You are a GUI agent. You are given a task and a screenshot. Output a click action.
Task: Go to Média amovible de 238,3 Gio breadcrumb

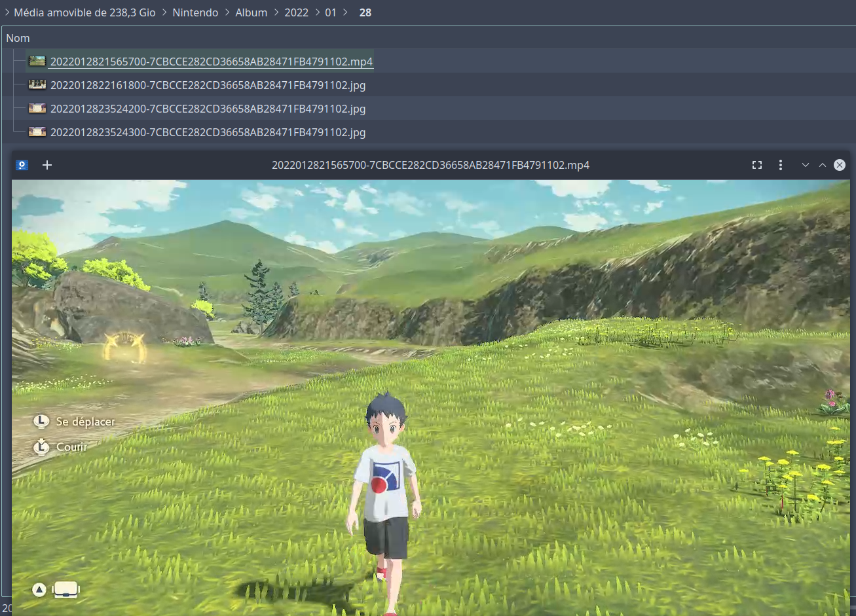pyautogui.click(x=85, y=12)
